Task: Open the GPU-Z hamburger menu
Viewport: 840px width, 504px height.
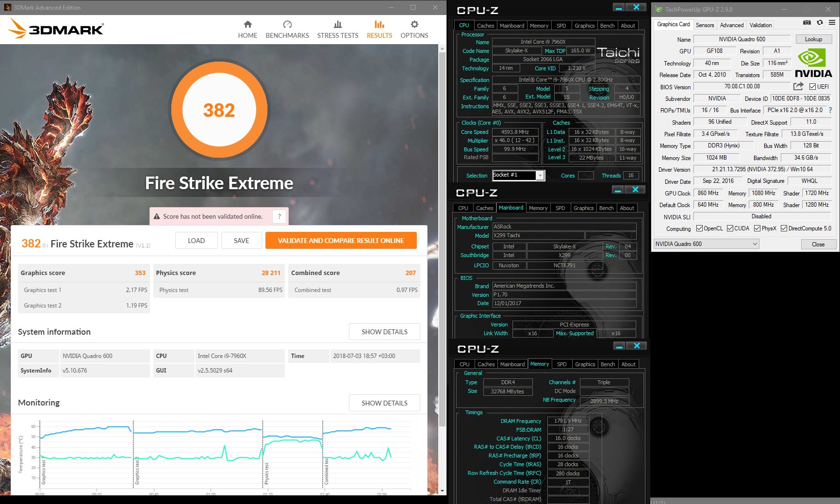Action: pos(832,22)
